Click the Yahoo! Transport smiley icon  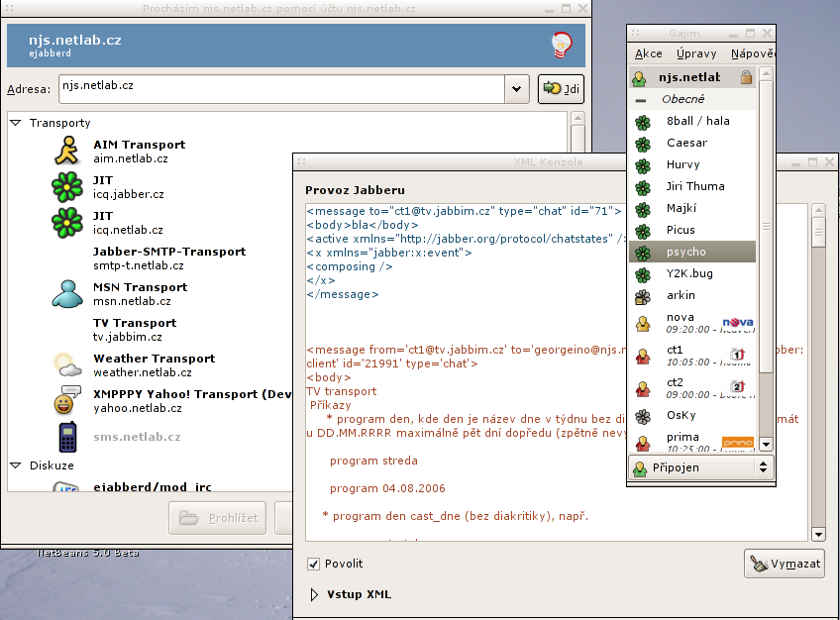pyautogui.click(x=67, y=400)
